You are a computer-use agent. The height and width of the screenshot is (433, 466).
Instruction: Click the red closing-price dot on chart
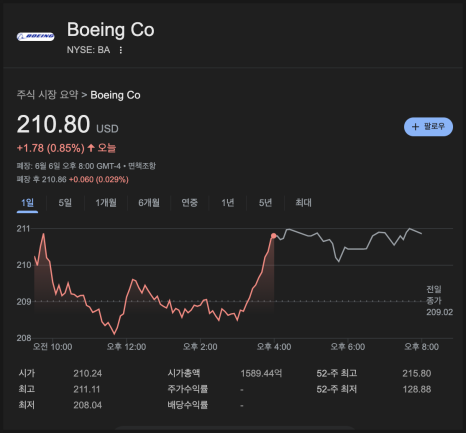[274, 236]
